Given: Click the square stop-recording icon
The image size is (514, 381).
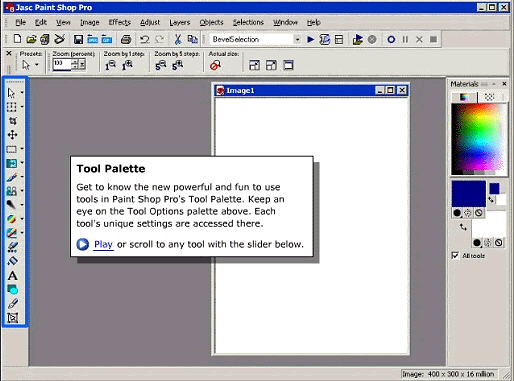Looking at the screenshot, I should click(x=433, y=40).
